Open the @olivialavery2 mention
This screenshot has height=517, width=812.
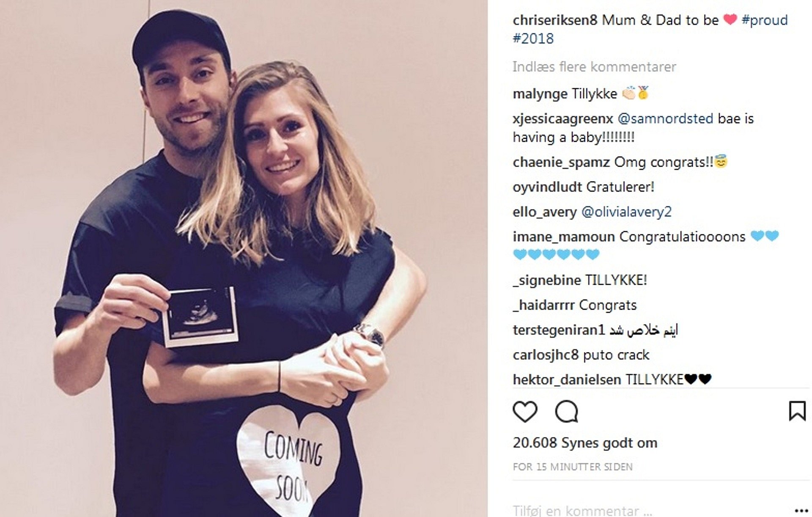click(626, 212)
